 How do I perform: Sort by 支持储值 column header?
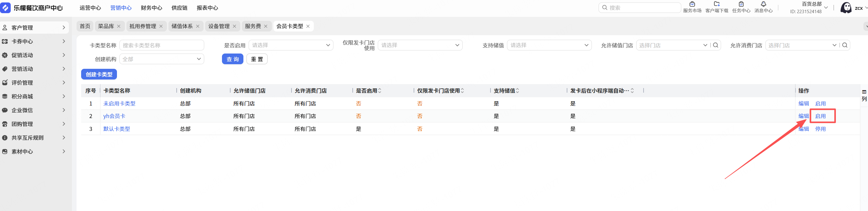[517, 91]
